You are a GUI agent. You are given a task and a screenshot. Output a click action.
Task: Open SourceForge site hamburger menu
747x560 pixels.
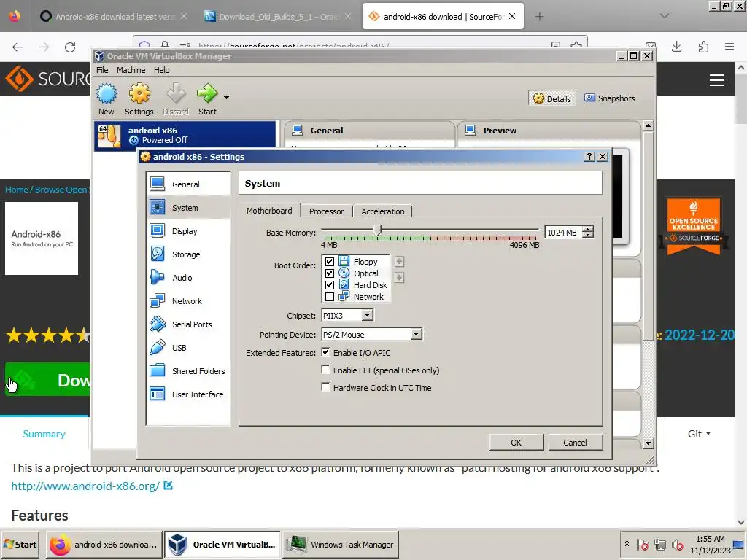click(x=716, y=80)
